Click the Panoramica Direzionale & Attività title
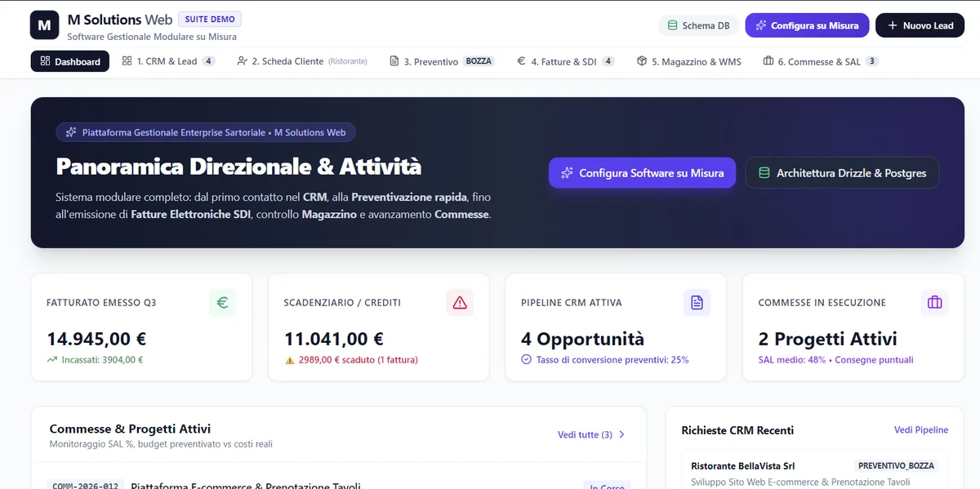Screen dimensions: 980x489 point(238,167)
